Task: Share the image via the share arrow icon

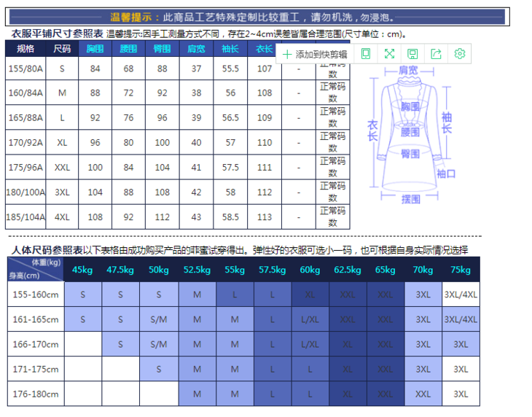Action: tap(436, 54)
